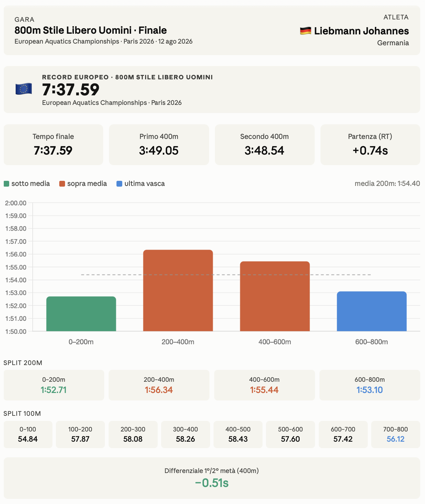The height and width of the screenshot is (504, 425).
Task: Select the green 0–200m bar
Action: click(x=81, y=314)
